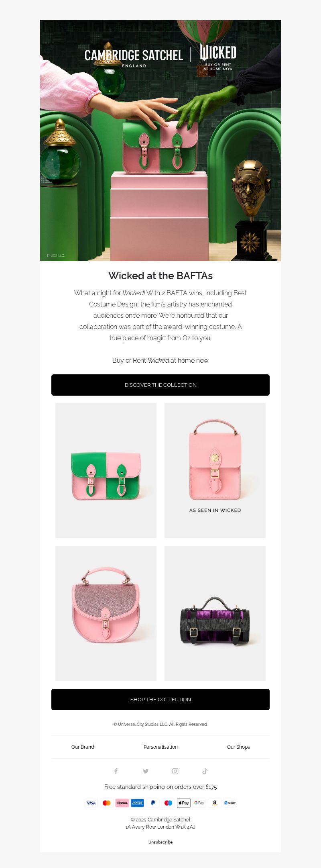This screenshot has width=321, height=868.
Task: Click the Apple Pay icon
Action: pos(184,803)
